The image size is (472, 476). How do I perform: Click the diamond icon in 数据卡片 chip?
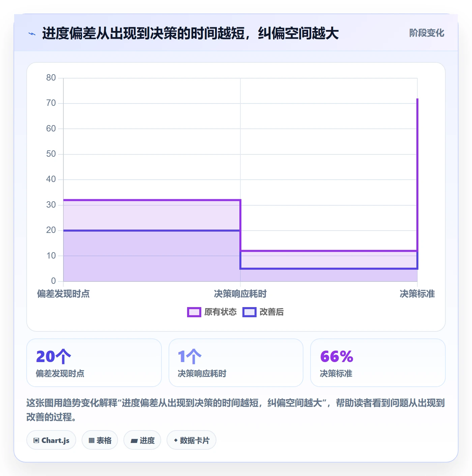pyautogui.click(x=176, y=440)
